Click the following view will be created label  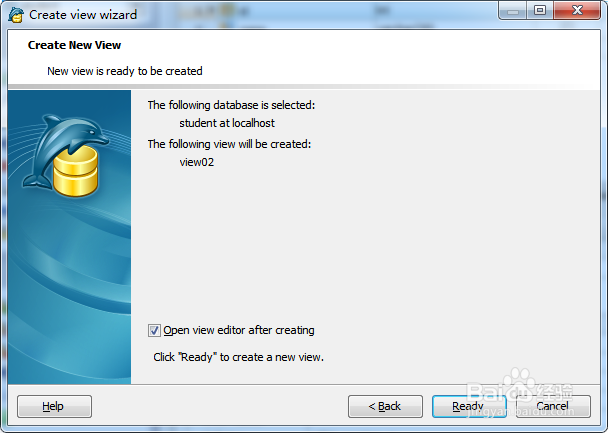230,144
